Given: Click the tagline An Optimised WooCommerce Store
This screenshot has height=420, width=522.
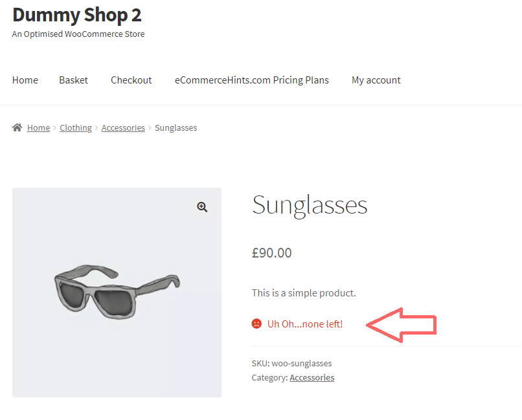Looking at the screenshot, I should pos(78,34).
